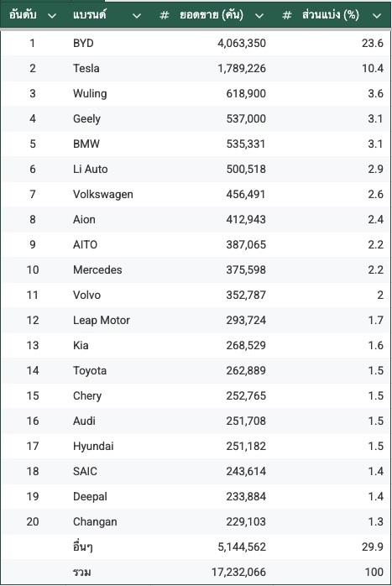Image resolution: width=392 pixels, height=586 pixels.
Task: Select Li Auto share value 2.9
Action: tap(375, 169)
